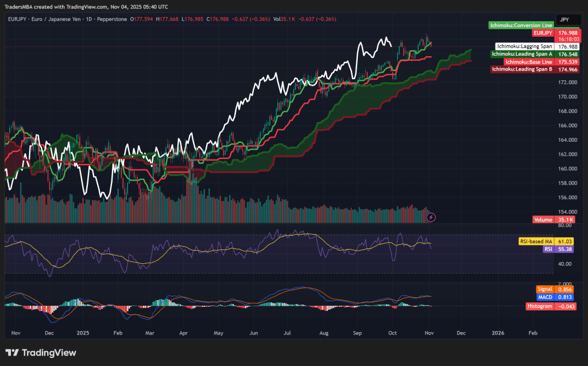
Task: Click the TradingView logo in bottom corner
Action: tap(40, 353)
